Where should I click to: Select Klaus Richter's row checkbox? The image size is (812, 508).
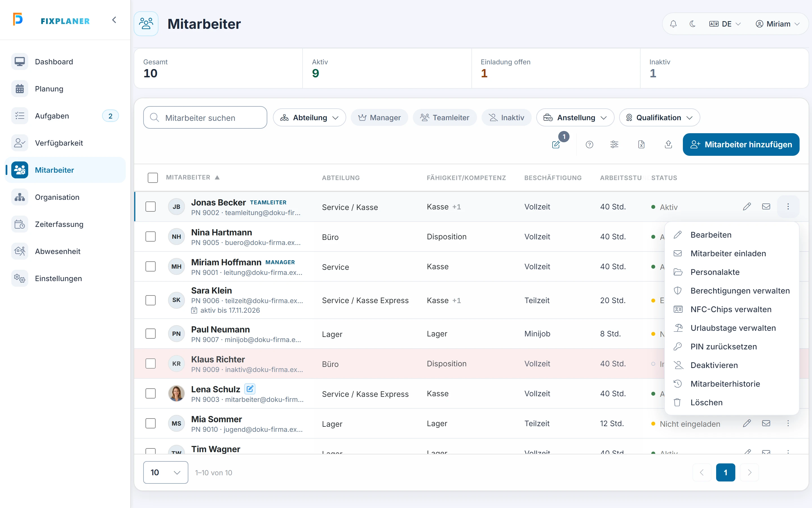coord(151,364)
